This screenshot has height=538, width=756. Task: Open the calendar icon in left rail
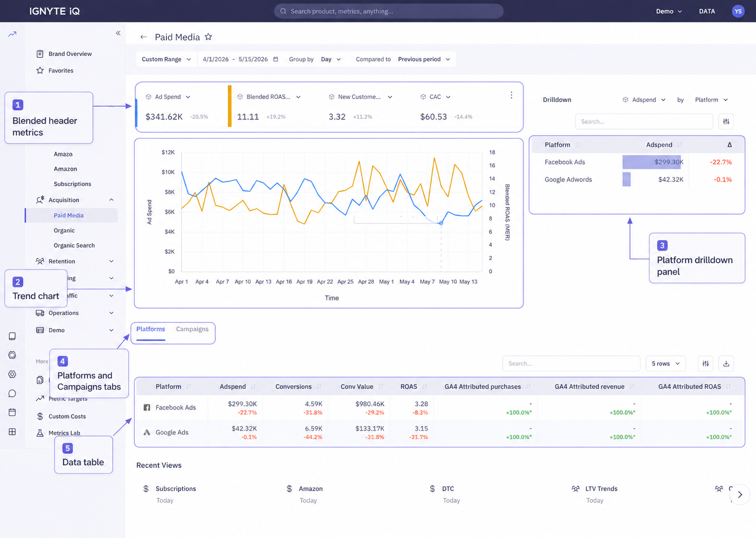pyautogui.click(x=12, y=412)
